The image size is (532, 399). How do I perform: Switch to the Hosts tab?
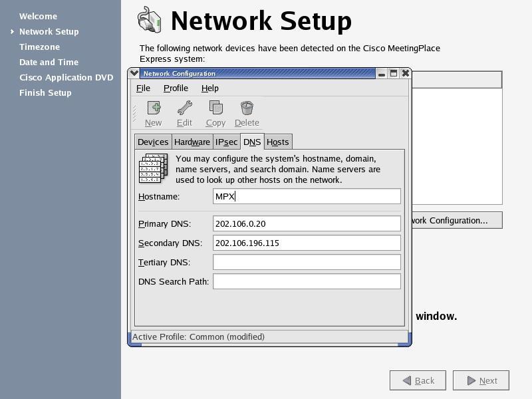277,142
